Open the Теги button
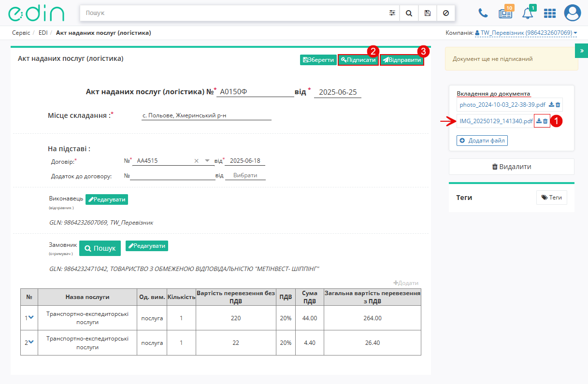 (x=552, y=198)
